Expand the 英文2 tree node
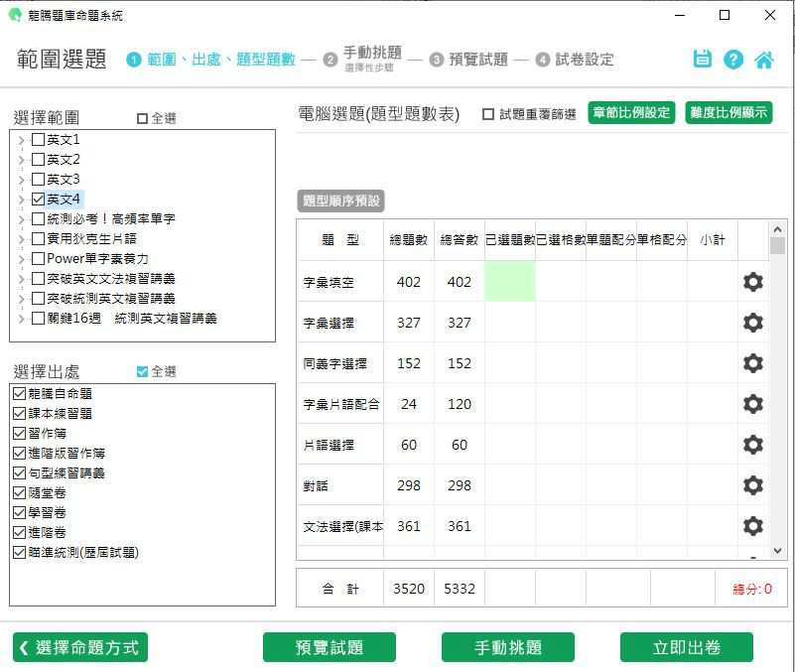Image resolution: width=795 pixels, height=672 pixels. (x=21, y=160)
